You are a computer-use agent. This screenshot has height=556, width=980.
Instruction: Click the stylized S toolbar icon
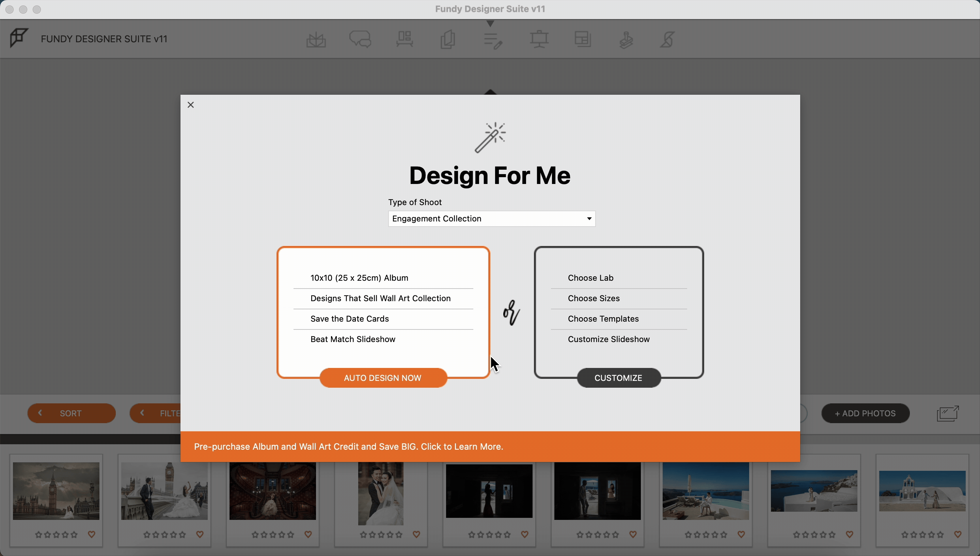tap(667, 39)
